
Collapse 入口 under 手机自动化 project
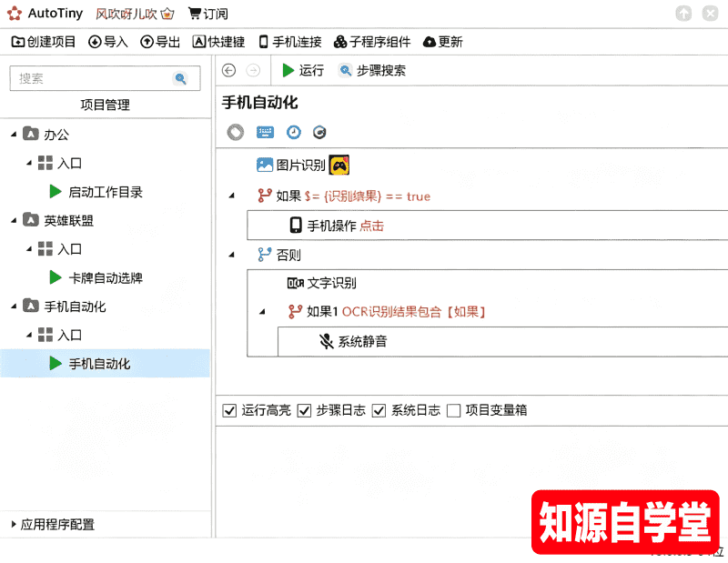click(x=29, y=335)
